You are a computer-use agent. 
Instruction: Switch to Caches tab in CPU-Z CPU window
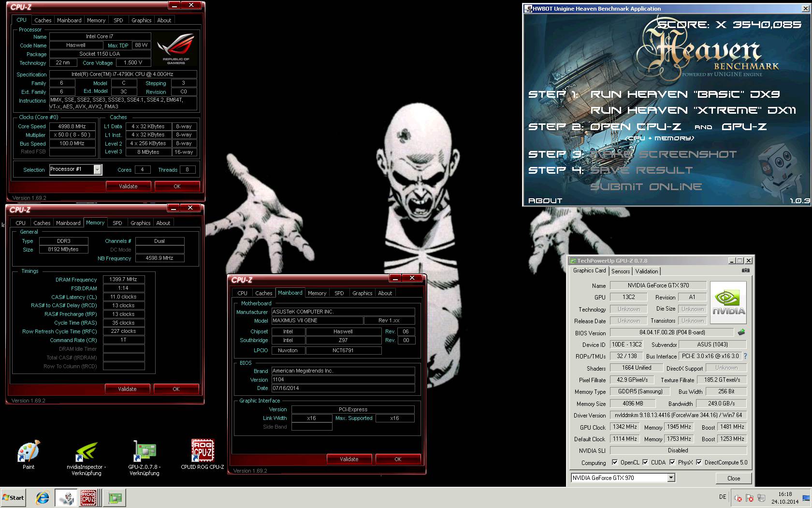(x=43, y=20)
